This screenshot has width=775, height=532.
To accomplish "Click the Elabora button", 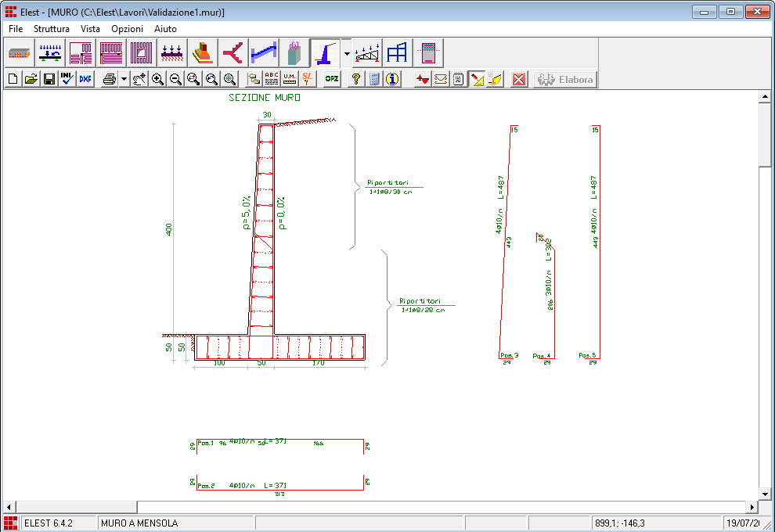I will 565,79.
